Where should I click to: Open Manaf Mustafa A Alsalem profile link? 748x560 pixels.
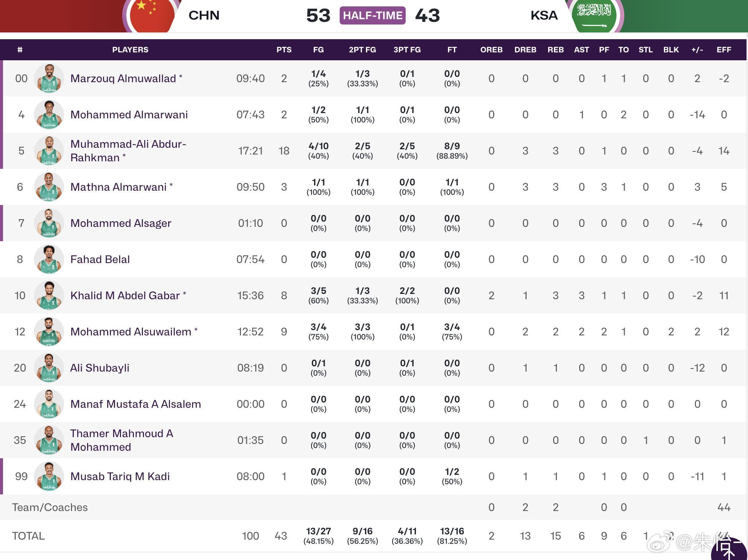(x=136, y=404)
